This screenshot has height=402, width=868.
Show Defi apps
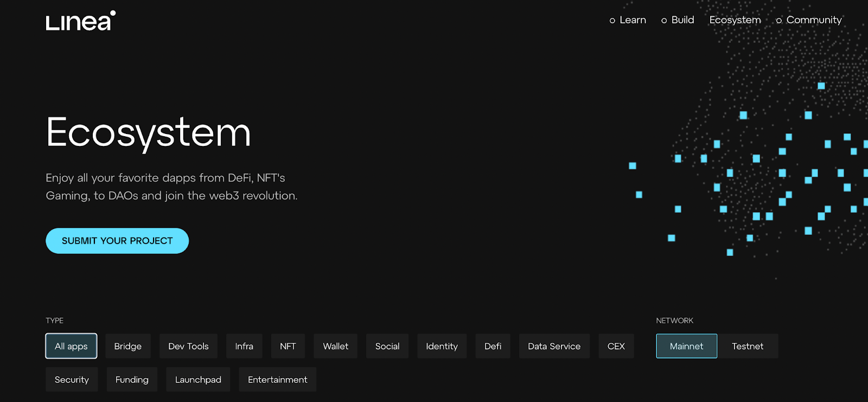(493, 346)
